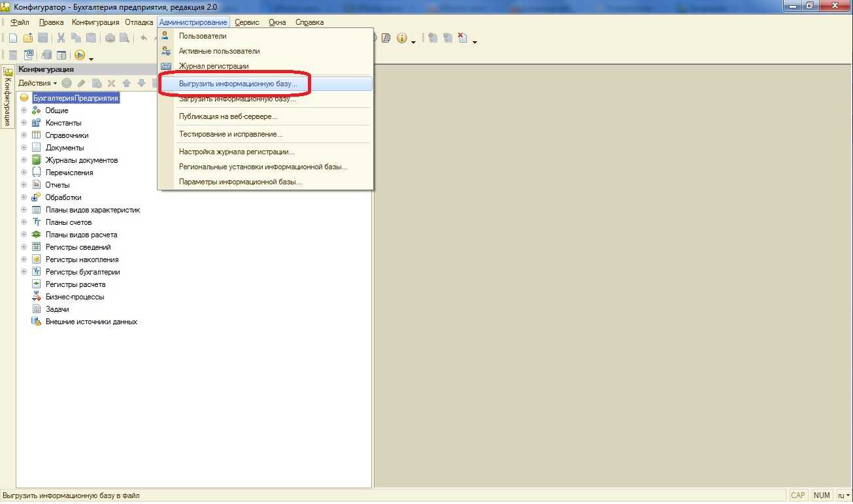Open dropdown arrow next to help info icon
Screen dimensions: 853x504
[413, 41]
